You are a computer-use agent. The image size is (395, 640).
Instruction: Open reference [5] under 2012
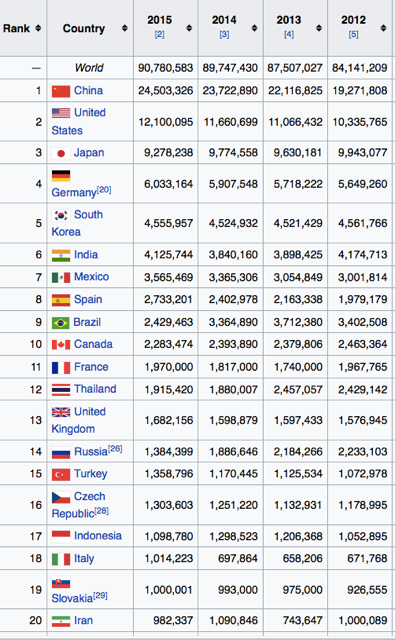coord(353,35)
